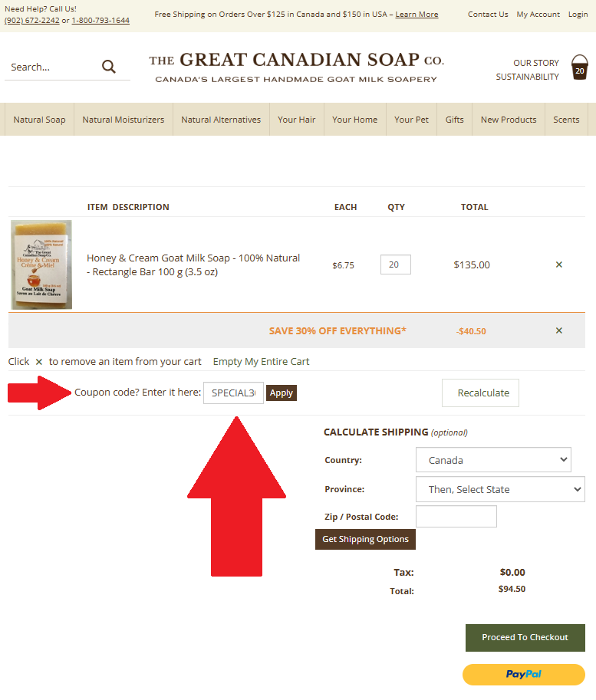Click the search magnifier icon
This screenshot has height=700, width=596.
(109, 67)
